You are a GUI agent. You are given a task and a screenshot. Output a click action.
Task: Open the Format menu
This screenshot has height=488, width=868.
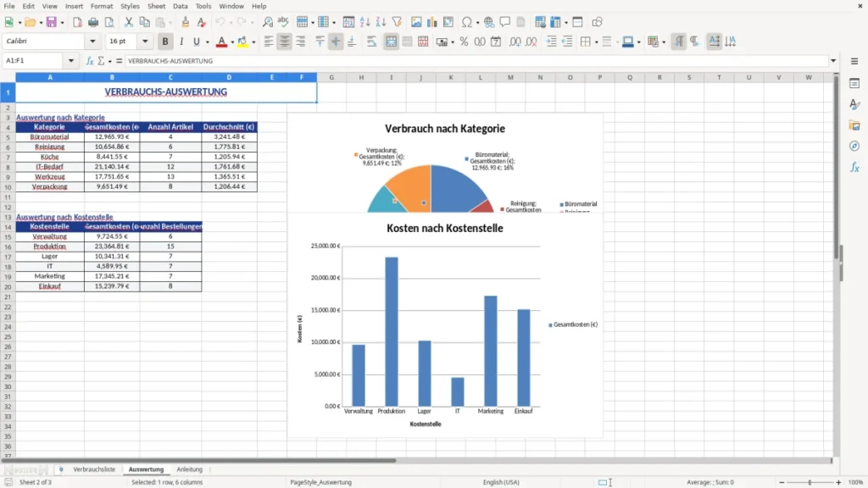point(102,6)
